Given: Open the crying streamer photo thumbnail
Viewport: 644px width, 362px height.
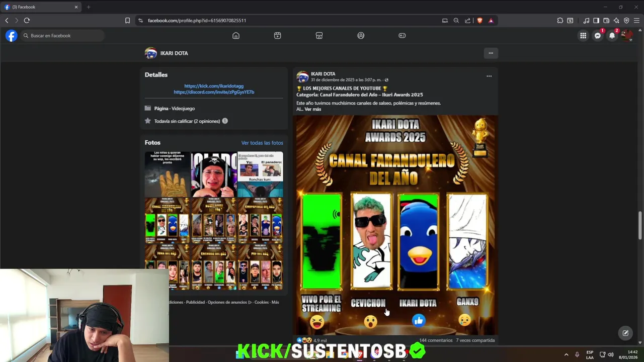Looking at the screenshot, I should click(214, 174).
